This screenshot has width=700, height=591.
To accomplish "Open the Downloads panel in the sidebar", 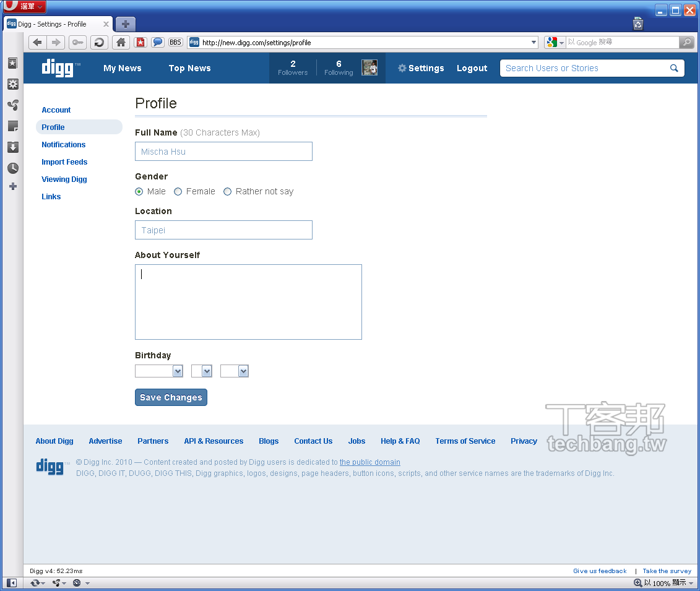I will pos(12,147).
